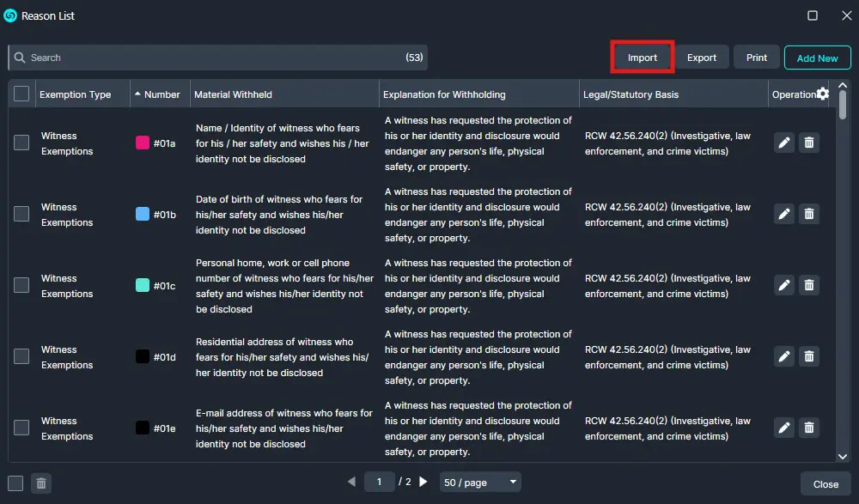The image size is (859, 504).
Task: Delete the #01c reason with trash icon
Action: [809, 285]
